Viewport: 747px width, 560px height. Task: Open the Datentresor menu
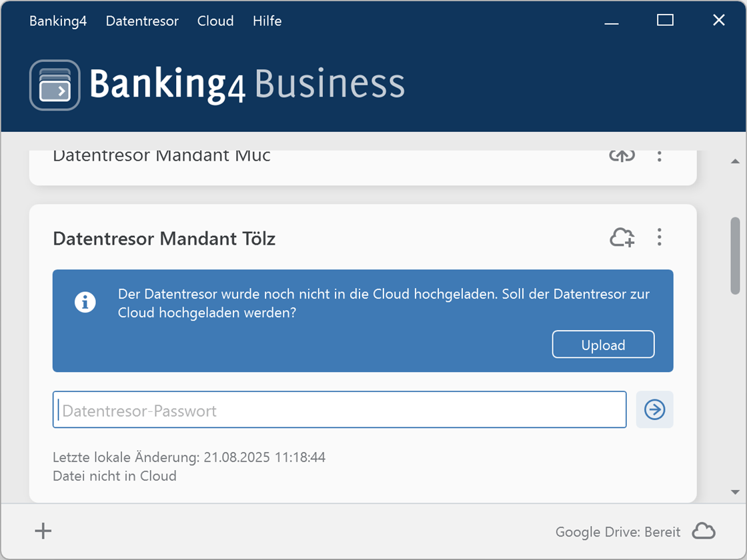(x=141, y=21)
